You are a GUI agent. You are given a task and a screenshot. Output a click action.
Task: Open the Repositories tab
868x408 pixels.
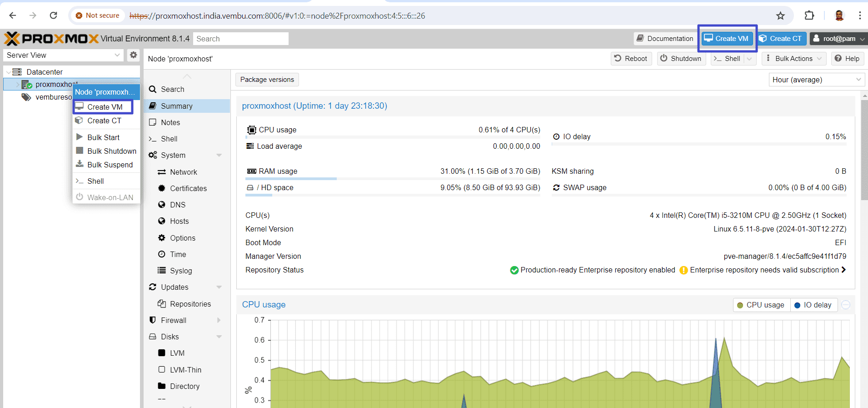tap(187, 304)
